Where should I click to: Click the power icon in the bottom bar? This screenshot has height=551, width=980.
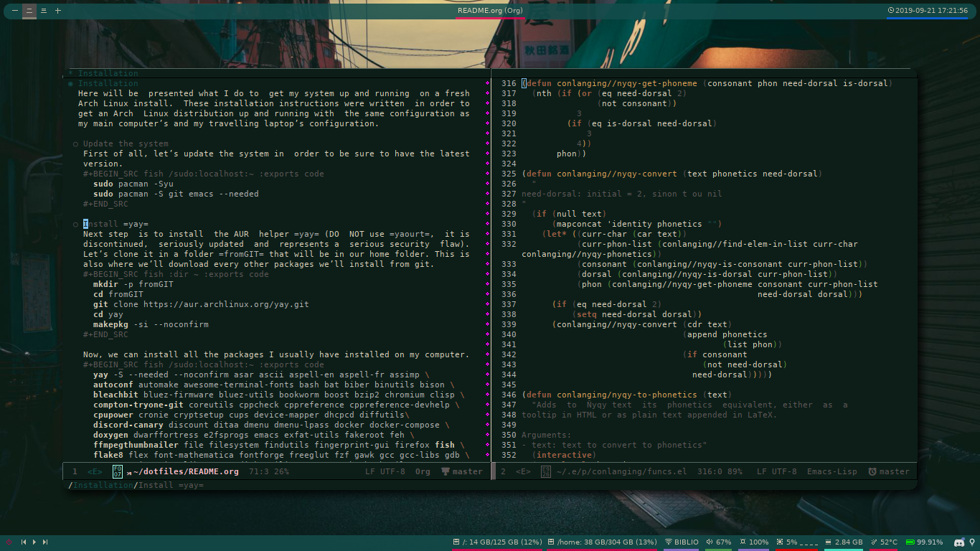[9, 542]
